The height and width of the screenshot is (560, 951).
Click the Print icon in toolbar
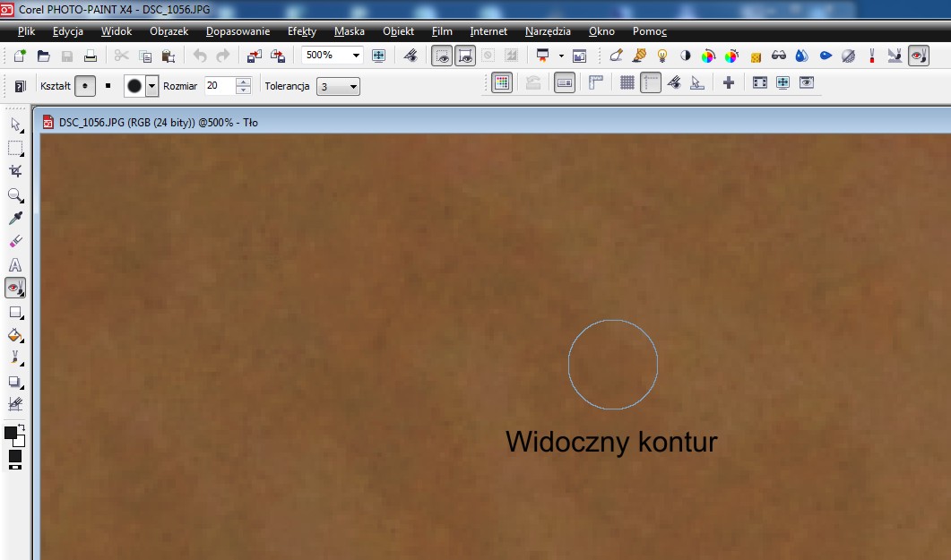coord(90,56)
